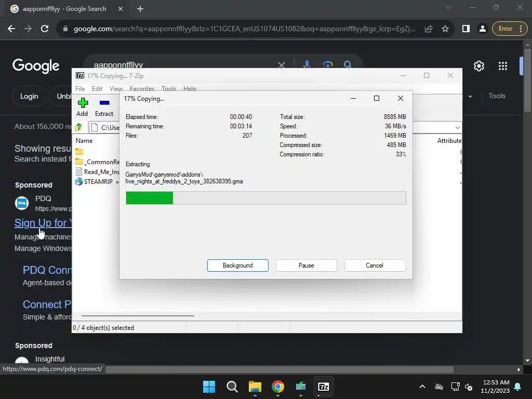Screen dimensions: 532x399
Task: Open Chrome side panel
Action: (x=466, y=29)
